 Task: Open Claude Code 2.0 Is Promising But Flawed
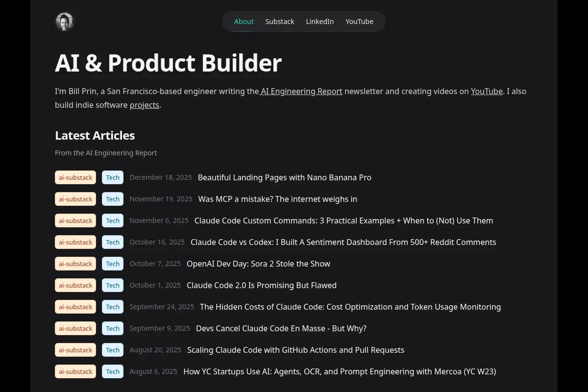point(262,285)
